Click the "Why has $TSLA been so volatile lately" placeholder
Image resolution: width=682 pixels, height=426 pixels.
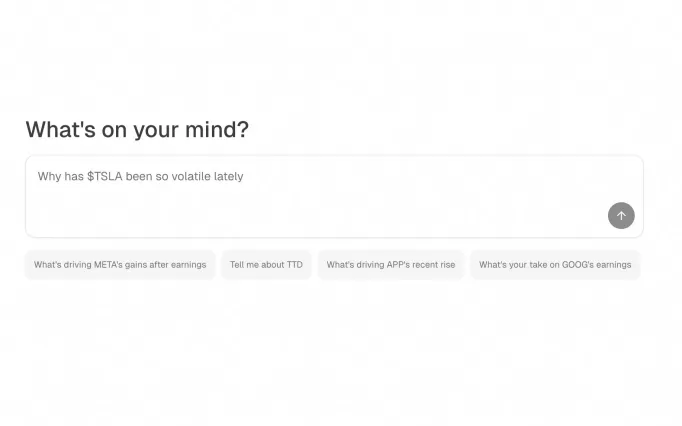point(141,177)
